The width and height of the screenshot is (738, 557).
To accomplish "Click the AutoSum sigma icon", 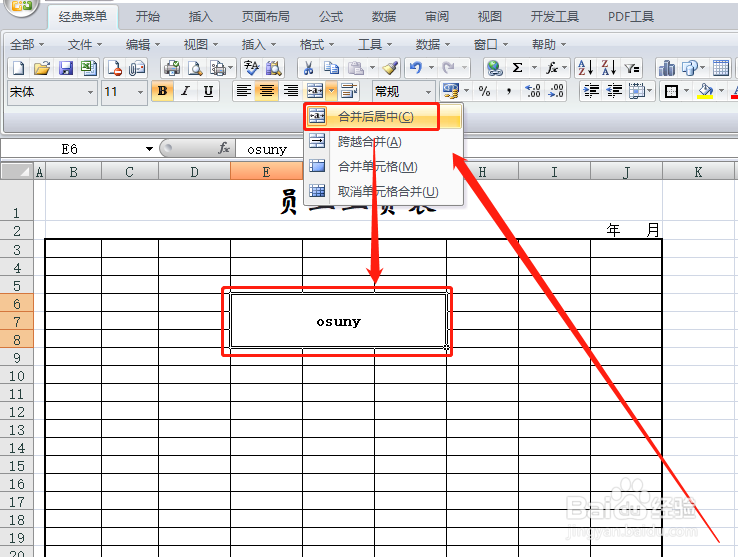I will tap(517, 68).
